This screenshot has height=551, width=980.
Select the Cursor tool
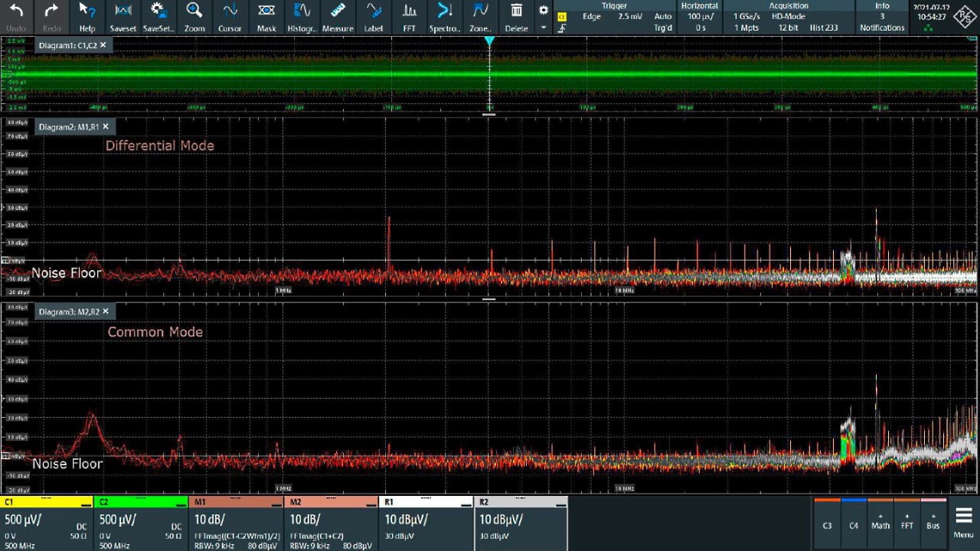(230, 17)
